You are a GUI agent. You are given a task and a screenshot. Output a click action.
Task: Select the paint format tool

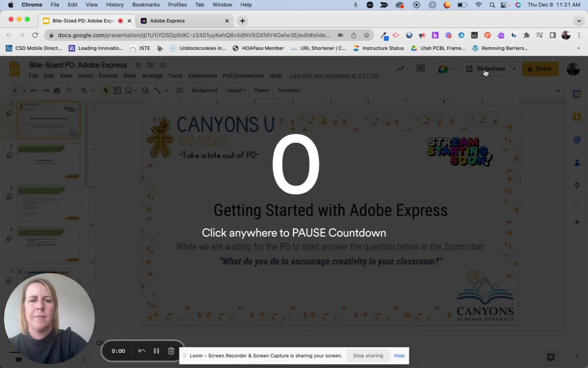[68, 90]
